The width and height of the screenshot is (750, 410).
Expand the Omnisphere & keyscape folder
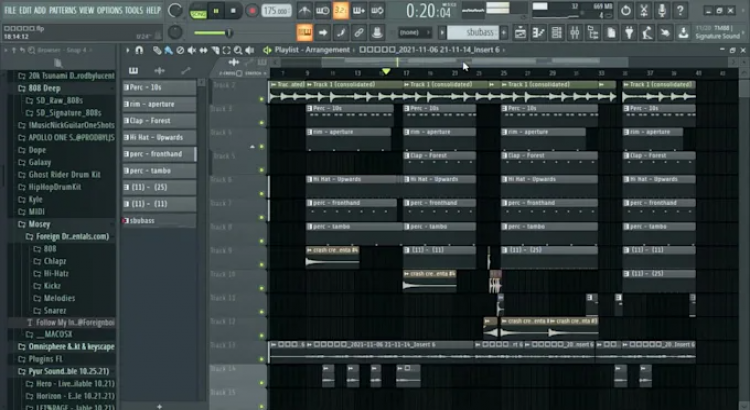[x=66, y=346]
